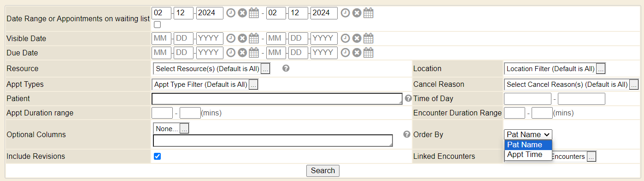The image size is (644, 181).
Task: Open calendar picker for Visible Date start
Action: tap(254, 38)
